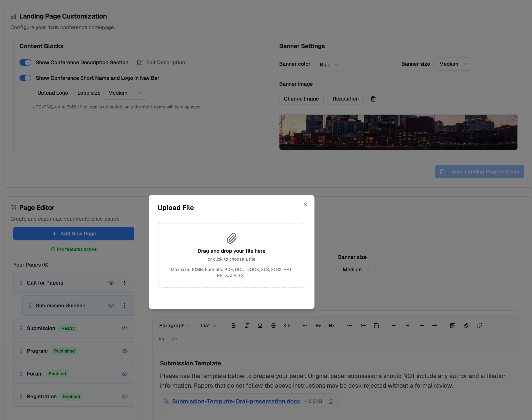This screenshot has height=420, width=532.
Task: Click the insert link toolbar icon
Action: [x=479, y=326]
